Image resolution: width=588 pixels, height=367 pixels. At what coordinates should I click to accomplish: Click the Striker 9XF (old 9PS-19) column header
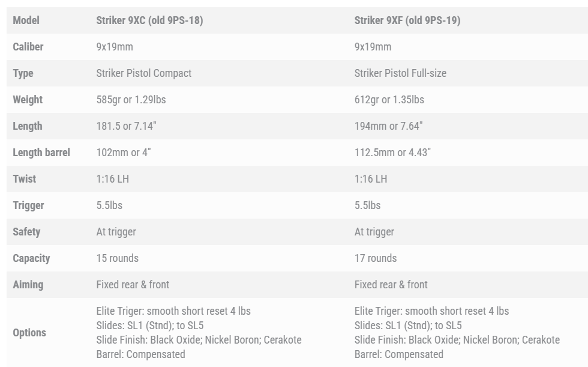[407, 20]
